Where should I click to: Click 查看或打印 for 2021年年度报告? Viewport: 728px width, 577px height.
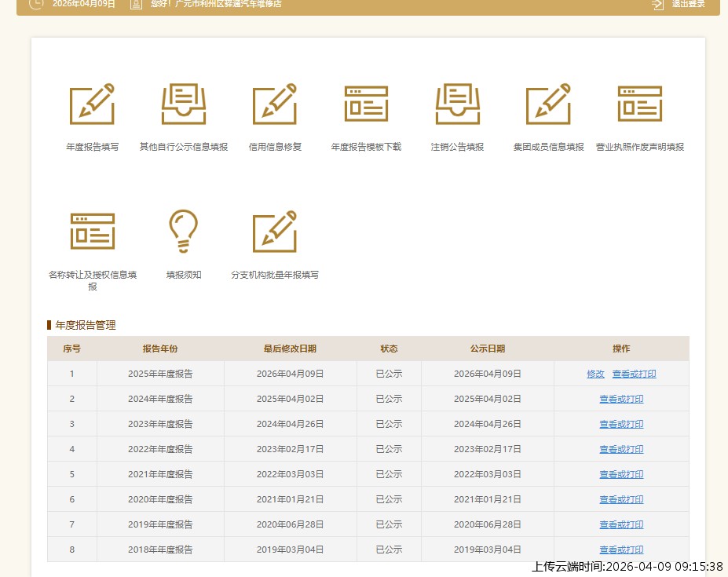(x=621, y=475)
